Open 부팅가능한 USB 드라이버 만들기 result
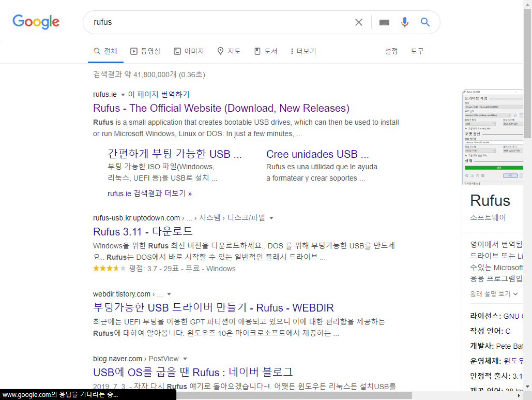 coord(214,308)
